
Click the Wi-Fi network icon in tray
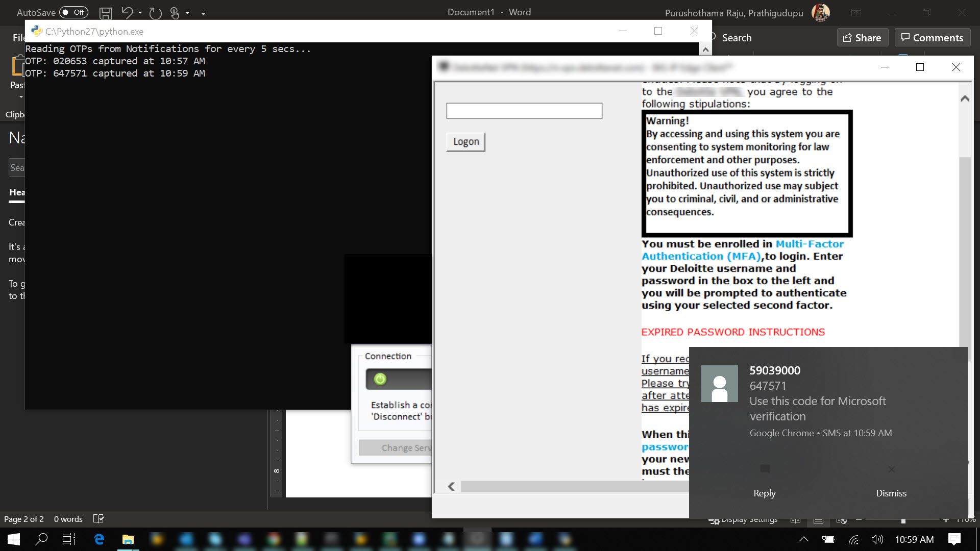853,539
